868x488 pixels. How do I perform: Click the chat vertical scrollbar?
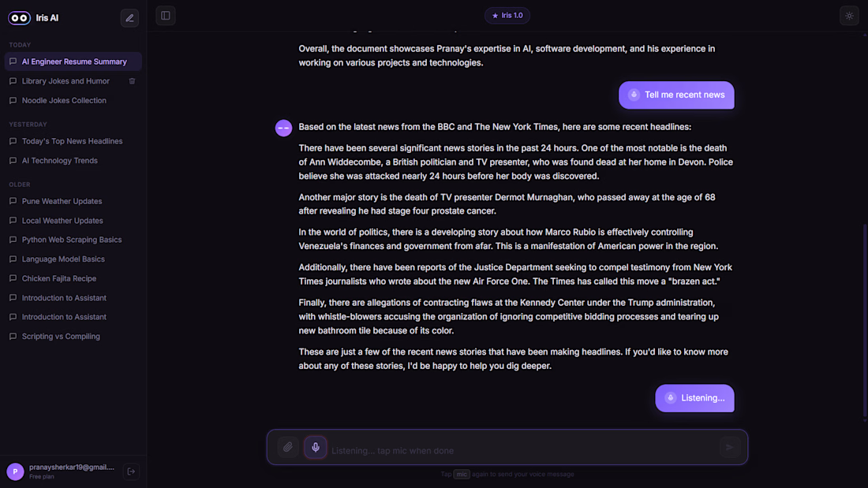(865, 321)
